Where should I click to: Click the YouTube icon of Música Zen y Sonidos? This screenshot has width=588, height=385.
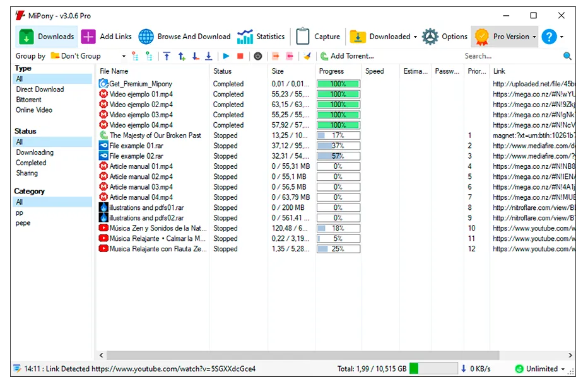(103, 228)
